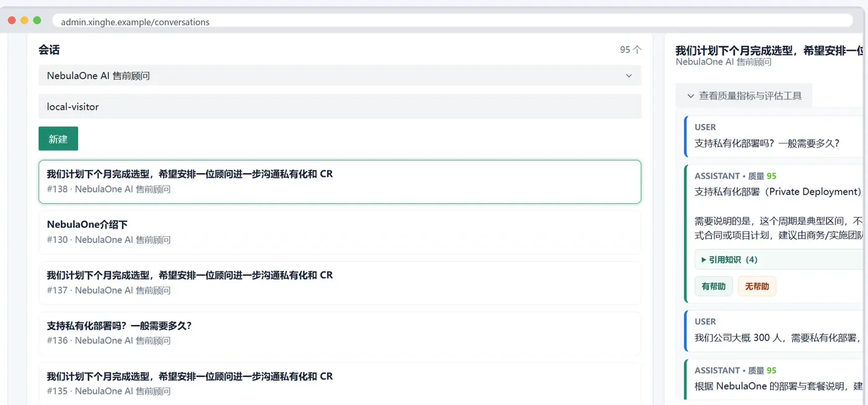Open conversation #136 支持私有化部署吗
Screen dimensions: 868x405
tap(340, 333)
